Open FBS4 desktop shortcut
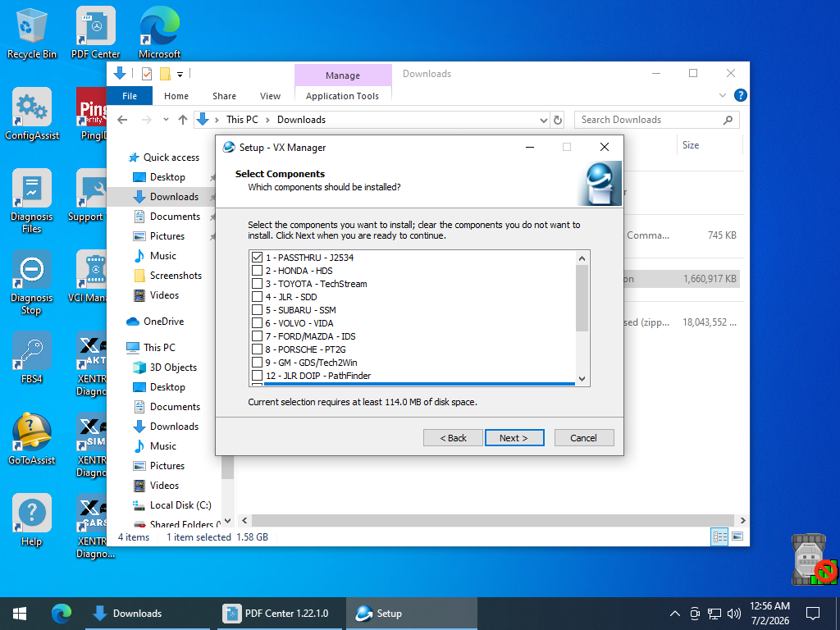The height and width of the screenshot is (630, 840). click(32, 358)
